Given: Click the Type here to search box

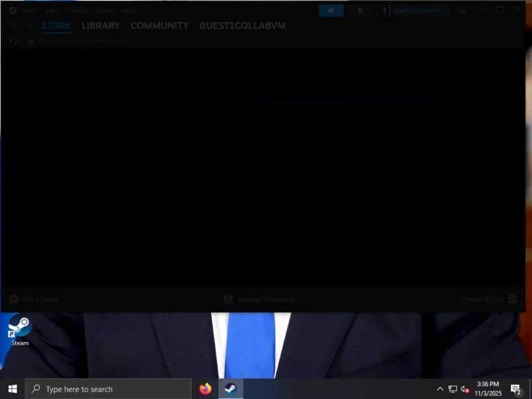Looking at the screenshot, I should click(x=108, y=389).
